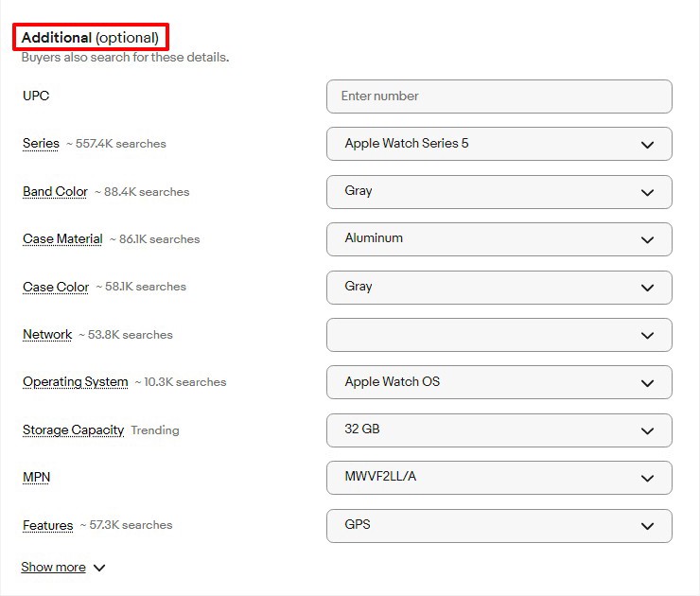Click the UPC number input field
Image resolution: width=700 pixels, height=596 pixels.
point(499,96)
